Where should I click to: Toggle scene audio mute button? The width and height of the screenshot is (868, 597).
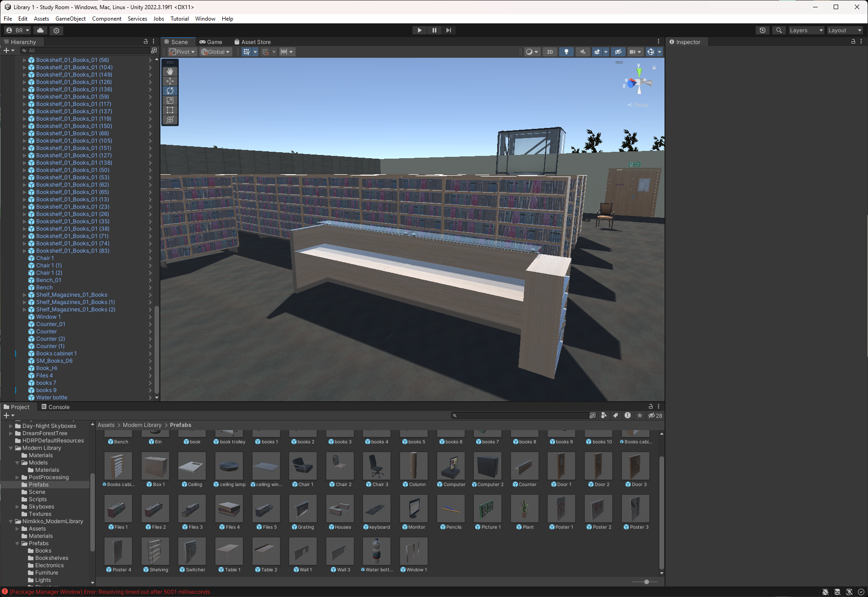coord(582,52)
